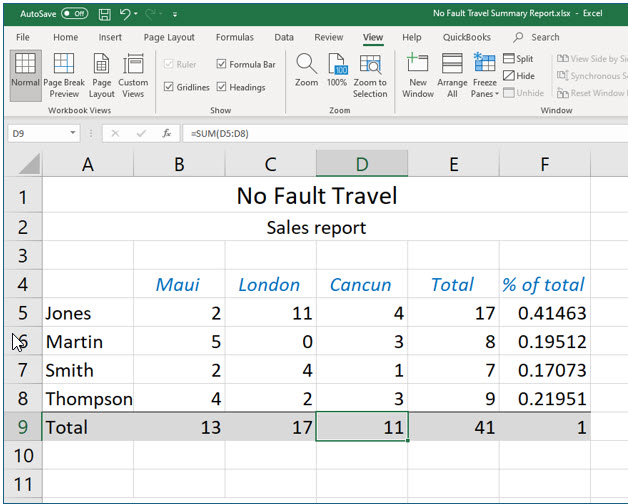The image size is (628, 504).
Task: Toggle the Ruler checkbox
Action: pos(169,64)
